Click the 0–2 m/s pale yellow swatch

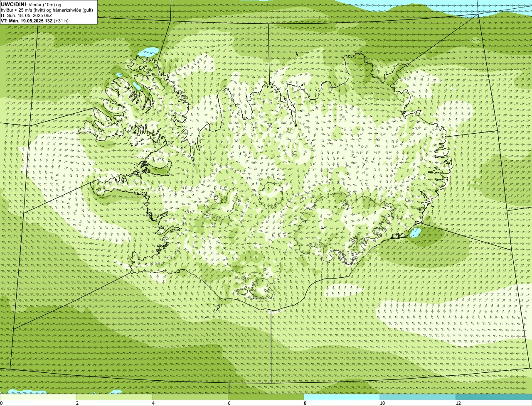tap(38, 397)
